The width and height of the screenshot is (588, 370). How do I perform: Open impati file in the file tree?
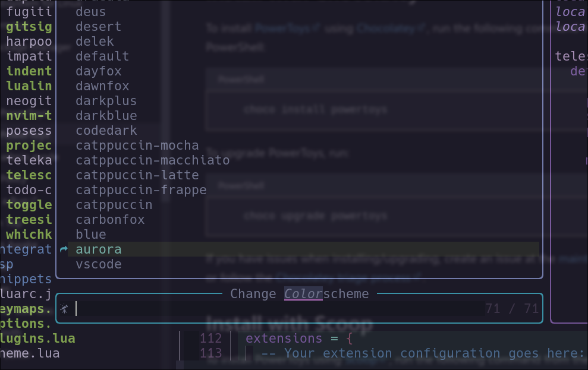point(29,56)
